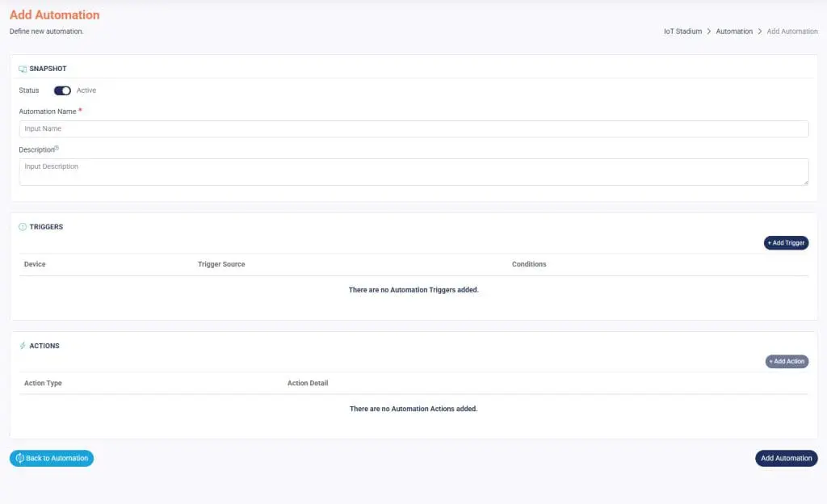Focus the Description text area

pos(413,171)
